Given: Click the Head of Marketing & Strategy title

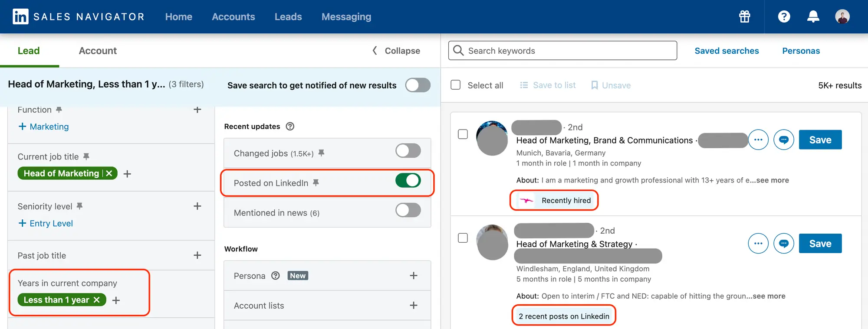Looking at the screenshot, I should click(x=574, y=244).
